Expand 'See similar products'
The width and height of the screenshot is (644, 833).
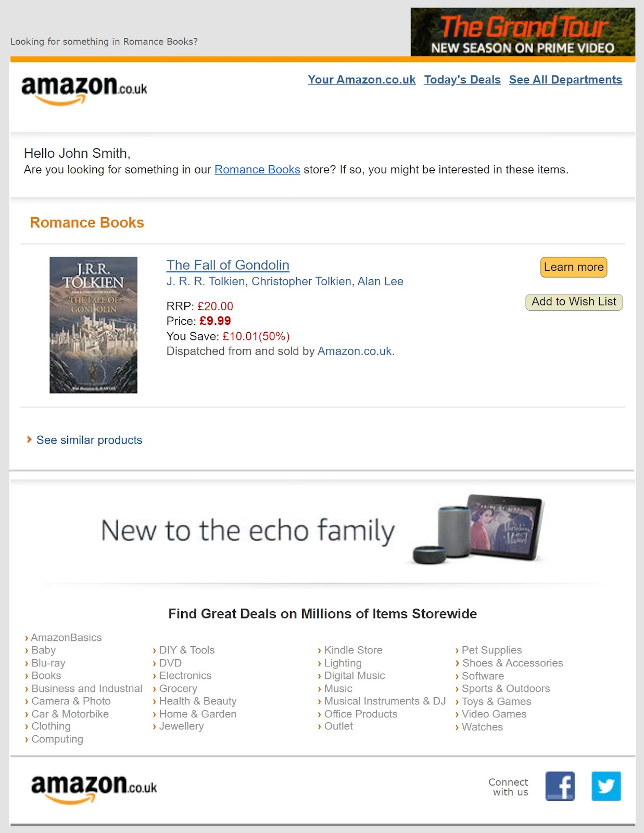(89, 440)
